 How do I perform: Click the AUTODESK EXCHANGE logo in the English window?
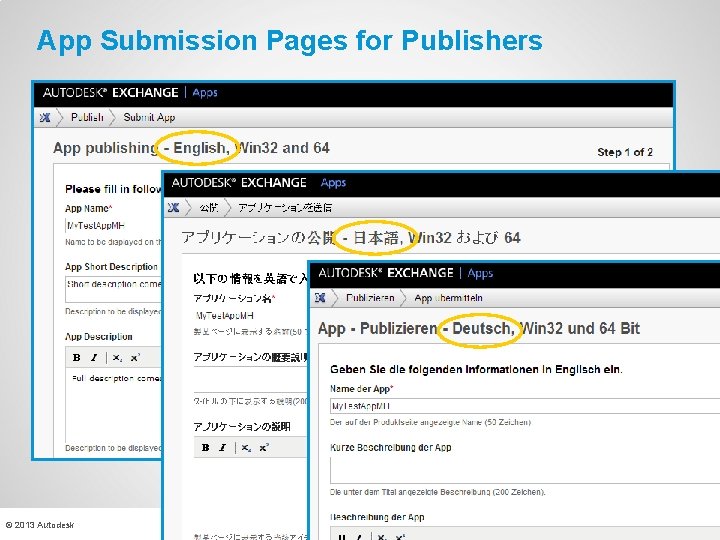111,93
